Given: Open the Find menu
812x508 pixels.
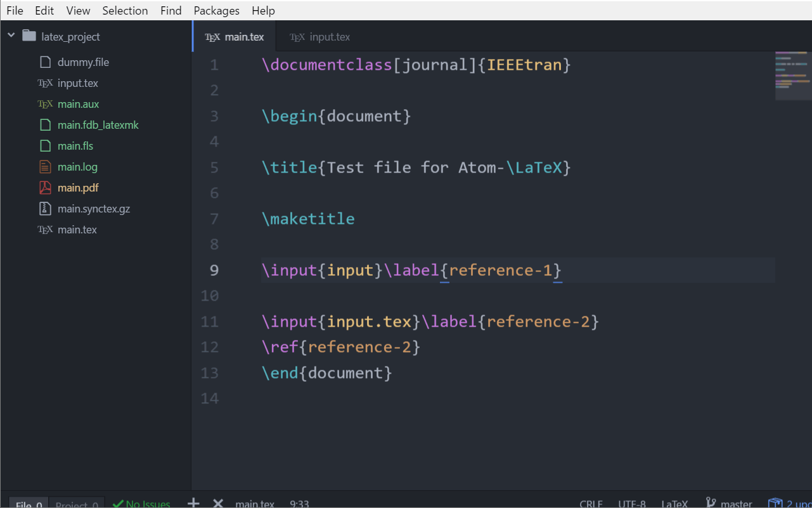Looking at the screenshot, I should pos(171,11).
